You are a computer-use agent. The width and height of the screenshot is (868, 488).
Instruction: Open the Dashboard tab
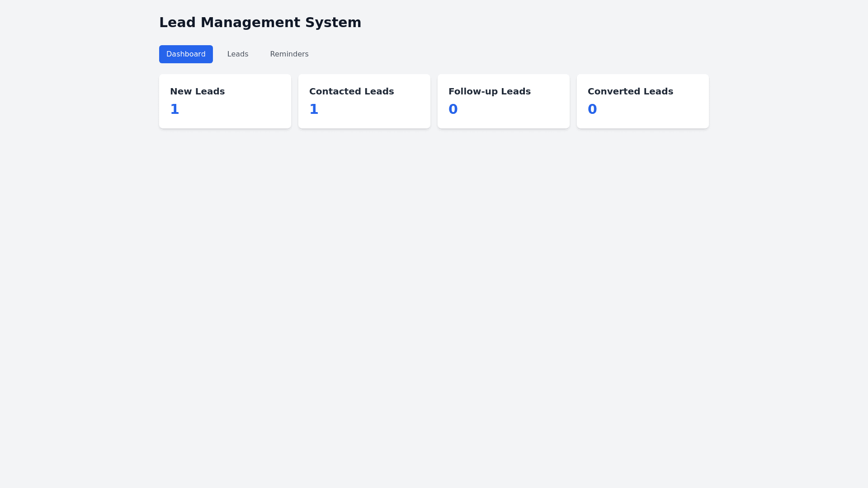point(186,54)
